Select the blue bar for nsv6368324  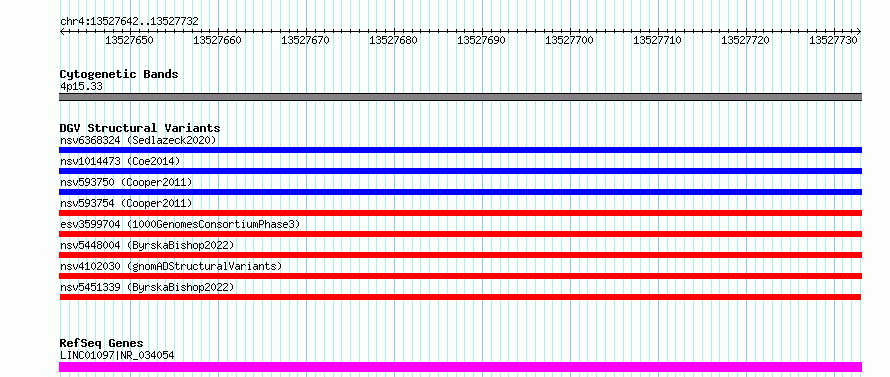pos(460,150)
